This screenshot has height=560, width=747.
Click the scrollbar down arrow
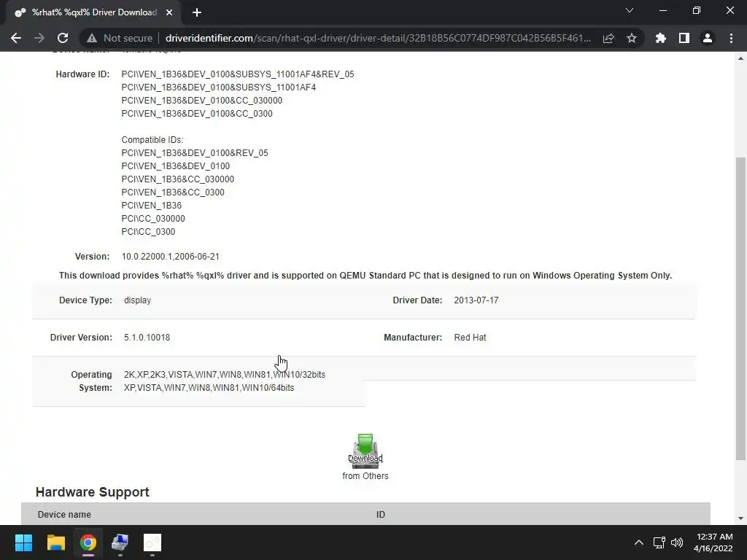[x=740, y=518]
